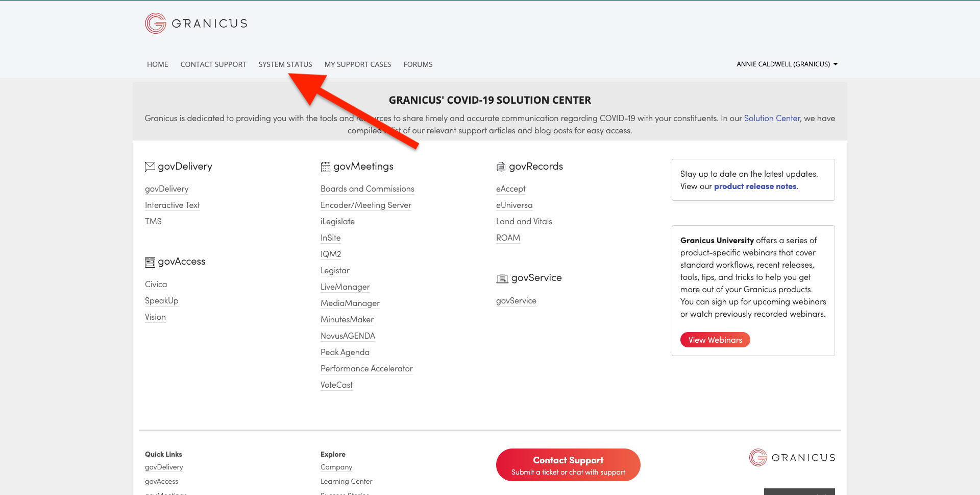The width and height of the screenshot is (980, 495).
Task: Open the Solution Center link
Action: [x=772, y=118]
